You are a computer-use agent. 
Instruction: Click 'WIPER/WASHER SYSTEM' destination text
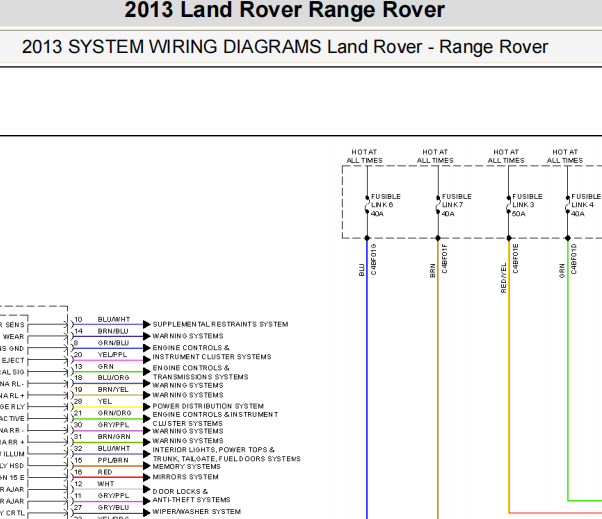[x=197, y=512]
